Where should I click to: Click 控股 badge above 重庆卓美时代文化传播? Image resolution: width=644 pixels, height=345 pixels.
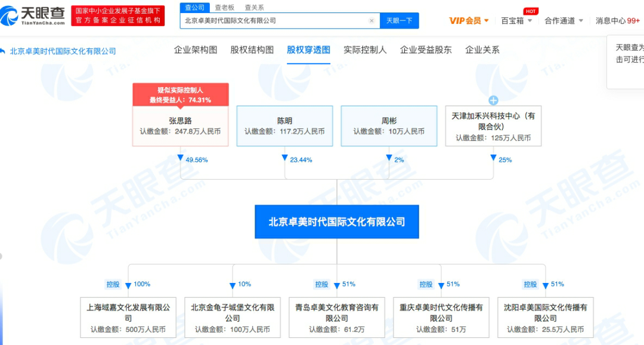pyautogui.click(x=426, y=285)
